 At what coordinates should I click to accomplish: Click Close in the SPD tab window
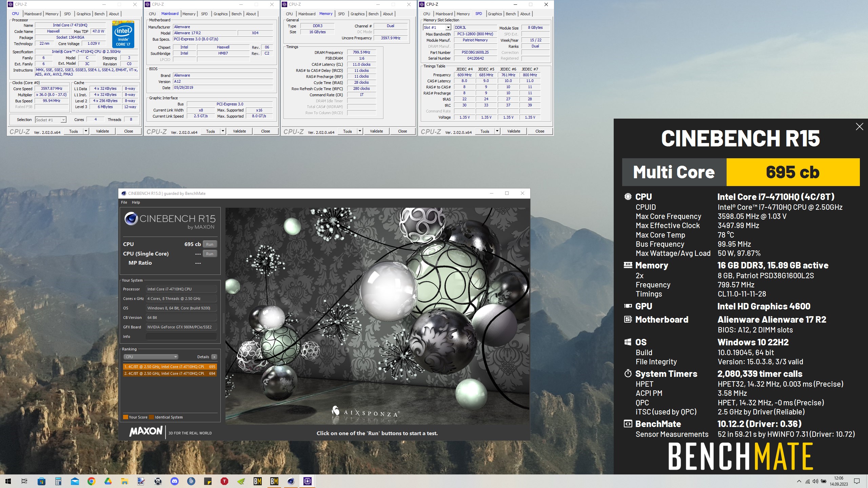(x=540, y=131)
